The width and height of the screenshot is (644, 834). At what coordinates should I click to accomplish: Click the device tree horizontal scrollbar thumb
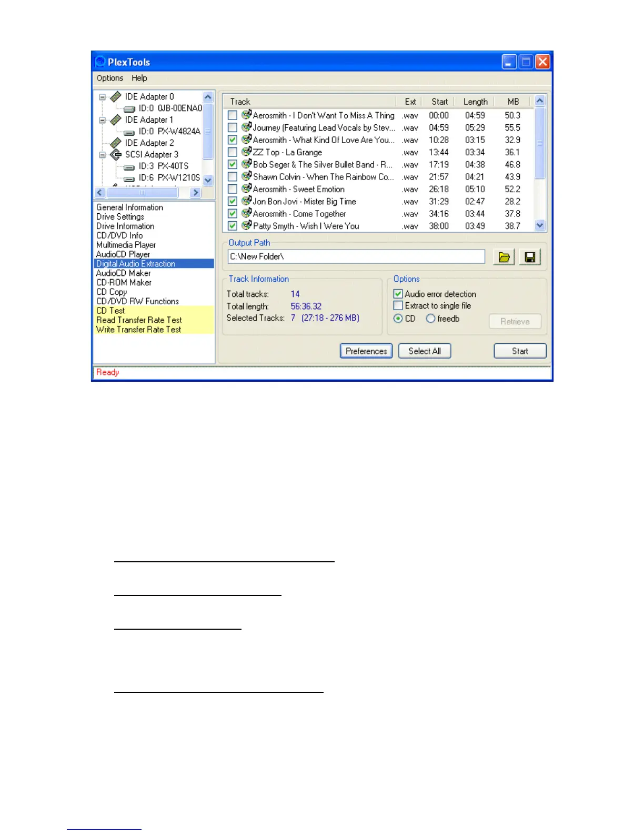(142, 193)
